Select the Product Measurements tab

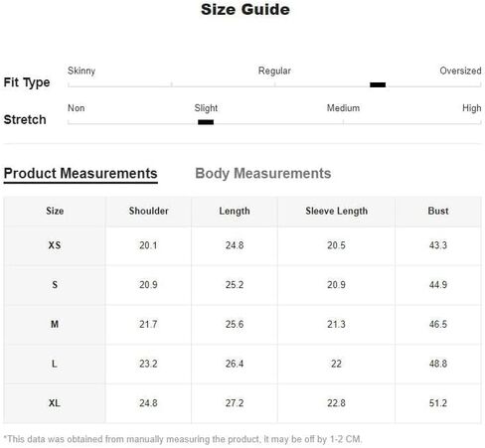pyautogui.click(x=81, y=174)
